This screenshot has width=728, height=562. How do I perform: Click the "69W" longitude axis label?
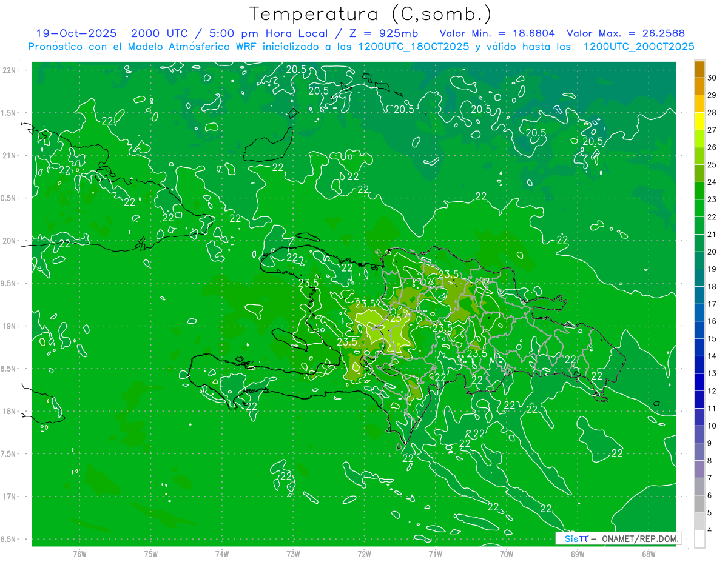pyautogui.click(x=578, y=554)
